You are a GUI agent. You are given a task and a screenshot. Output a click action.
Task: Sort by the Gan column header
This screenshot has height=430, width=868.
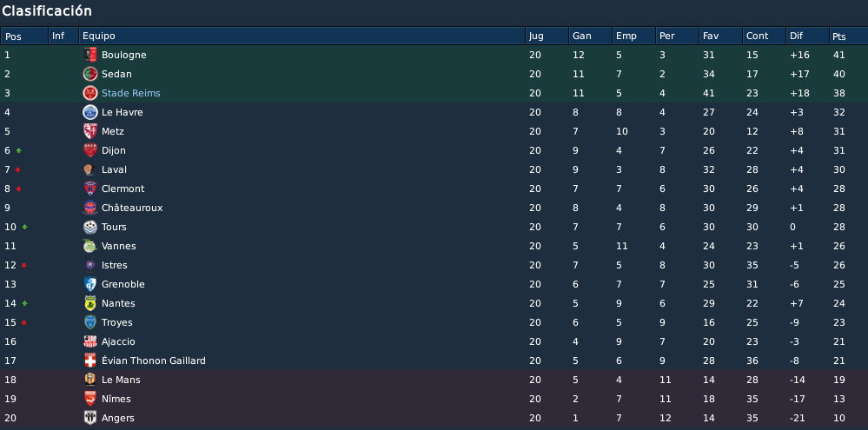[x=590, y=36]
